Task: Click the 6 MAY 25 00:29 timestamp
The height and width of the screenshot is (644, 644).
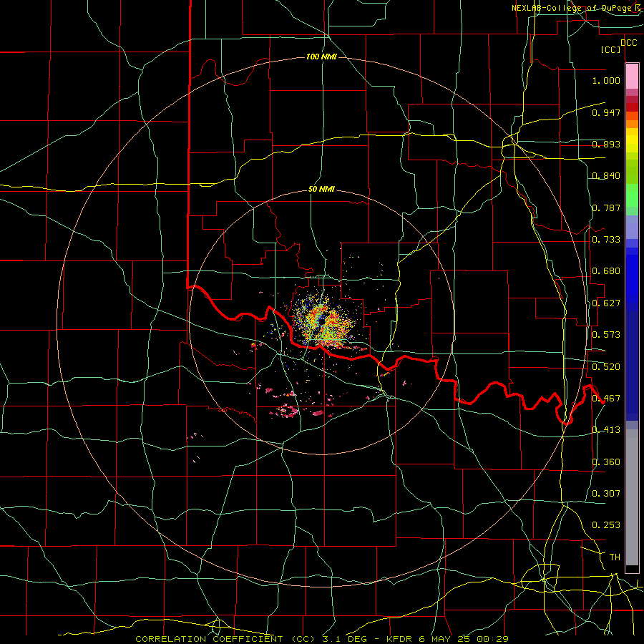Action: (x=463, y=639)
